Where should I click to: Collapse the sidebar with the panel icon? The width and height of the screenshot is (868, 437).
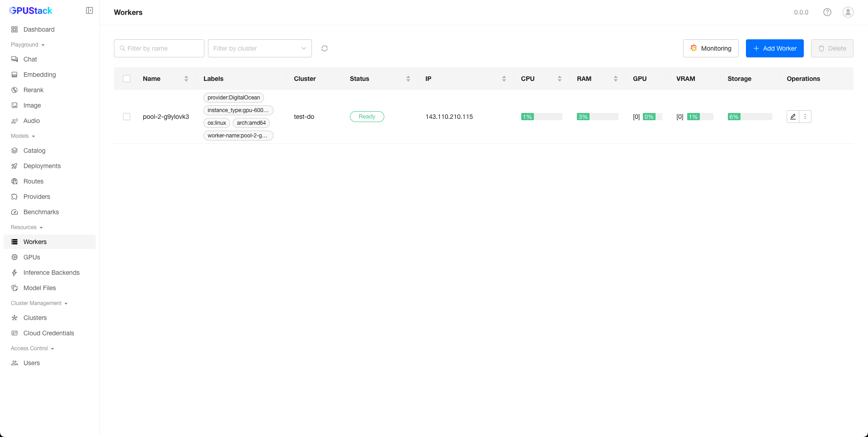tap(90, 10)
